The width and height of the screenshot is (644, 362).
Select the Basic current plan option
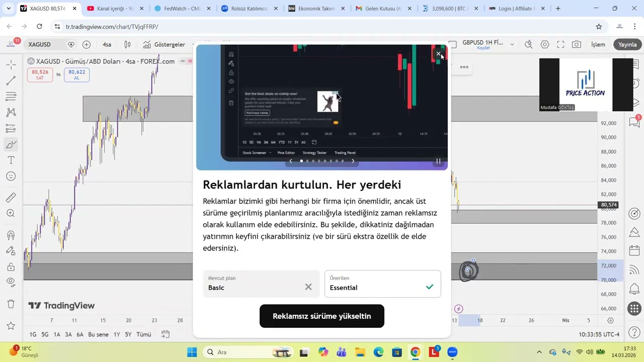[x=261, y=284]
